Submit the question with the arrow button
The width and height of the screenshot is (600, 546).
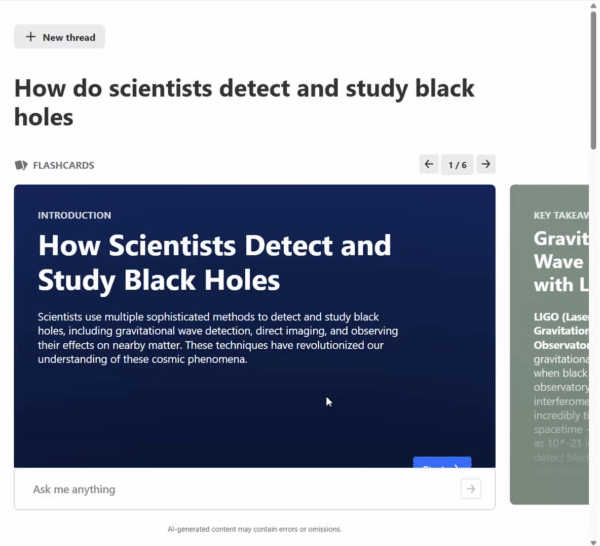pyautogui.click(x=471, y=489)
